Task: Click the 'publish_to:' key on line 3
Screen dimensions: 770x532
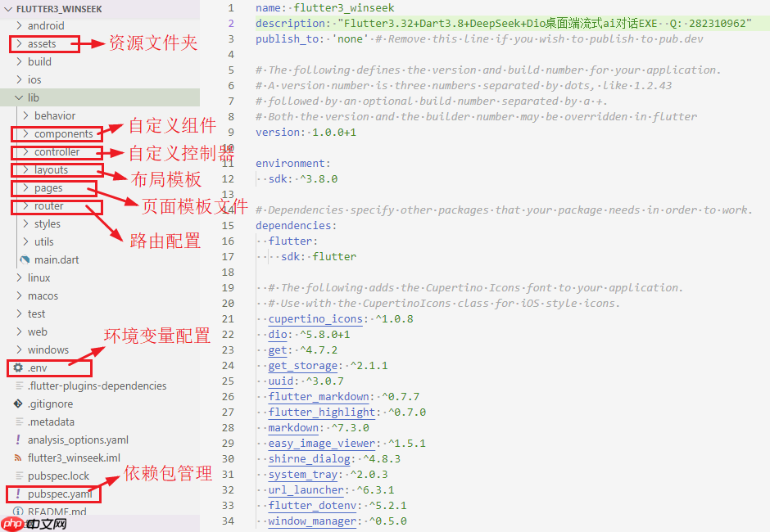Action: click(290, 39)
